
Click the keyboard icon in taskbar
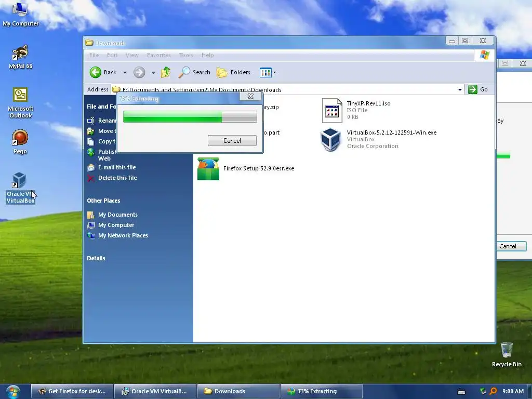point(461,392)
